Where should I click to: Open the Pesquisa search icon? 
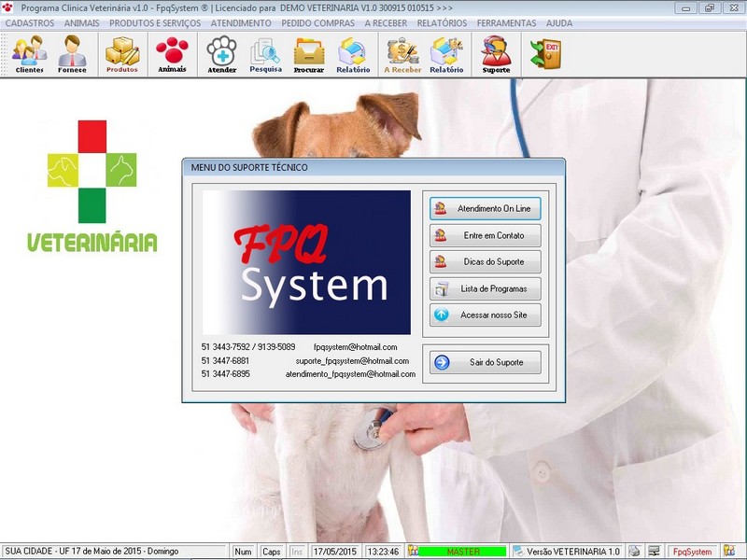(x=265, y=54)
